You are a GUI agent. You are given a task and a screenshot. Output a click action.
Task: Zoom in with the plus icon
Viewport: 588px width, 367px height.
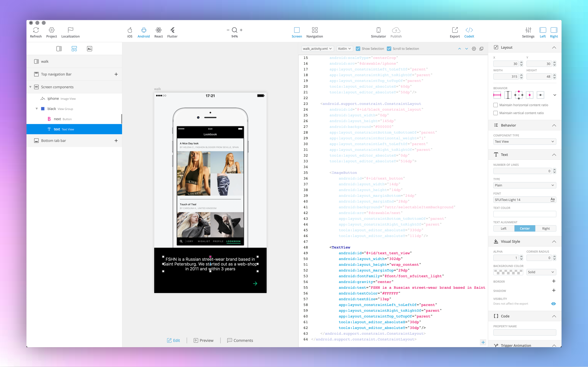241,30
